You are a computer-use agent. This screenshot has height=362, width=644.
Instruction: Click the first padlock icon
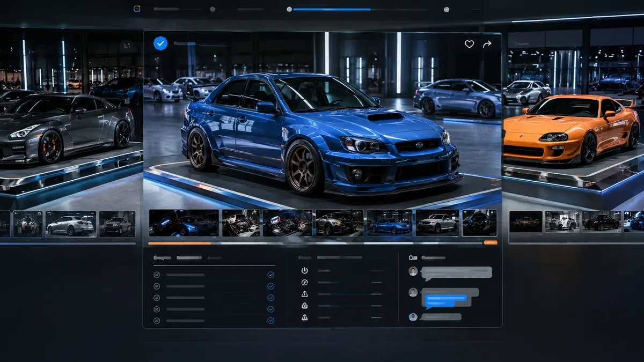point(305,306)
